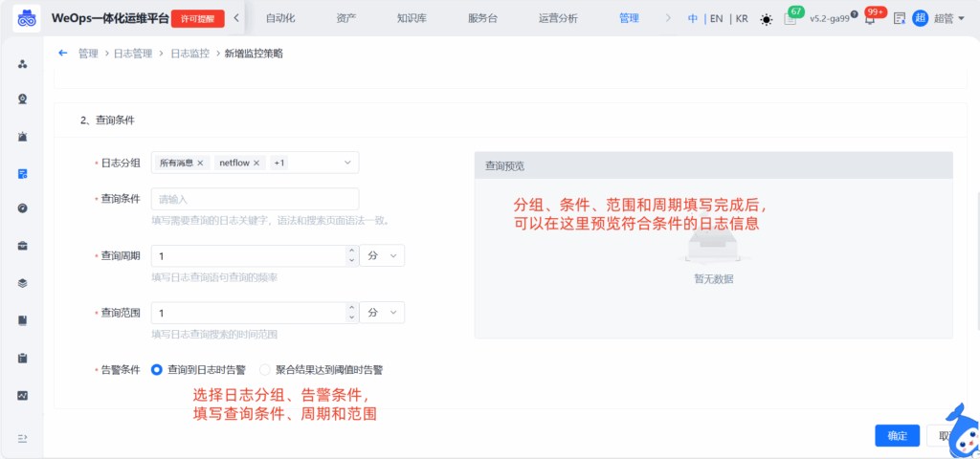
Task: Open the notification bell icon
Action: 869,19
